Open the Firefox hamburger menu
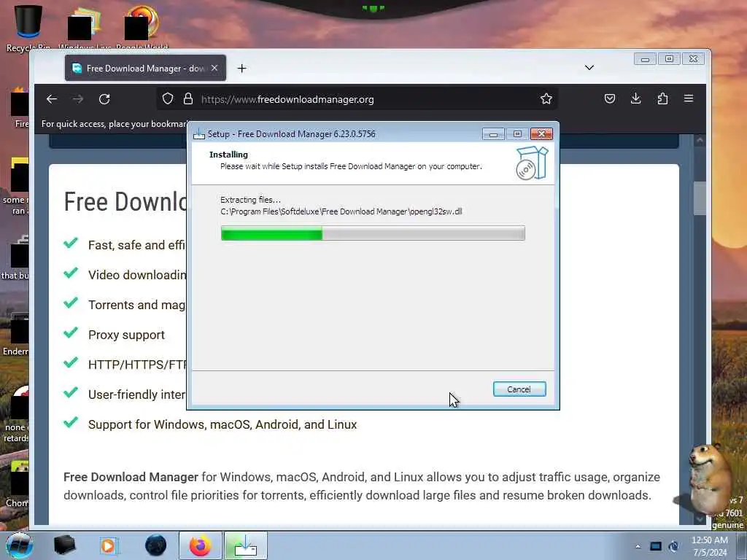 click(x=689, y=98)
